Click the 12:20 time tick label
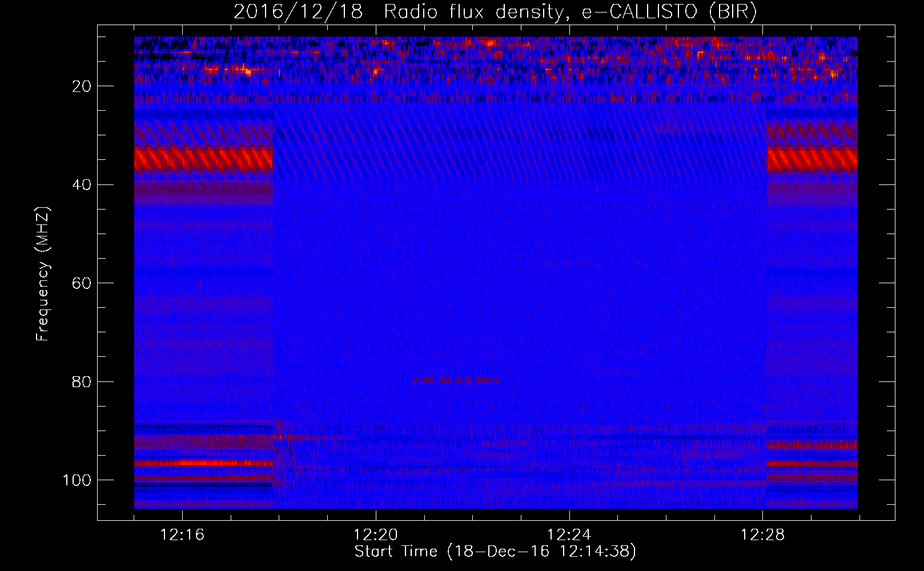Image resolution: width=924 pixels, height=571 pixels. (376, 535)
